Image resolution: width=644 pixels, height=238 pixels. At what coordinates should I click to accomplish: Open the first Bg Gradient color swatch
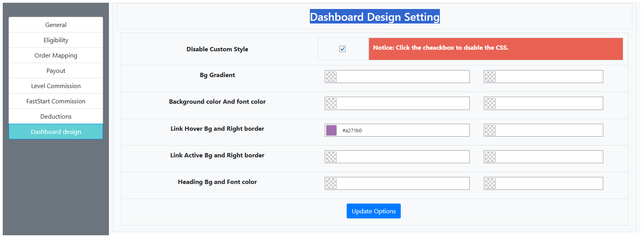tap(331, 77)
